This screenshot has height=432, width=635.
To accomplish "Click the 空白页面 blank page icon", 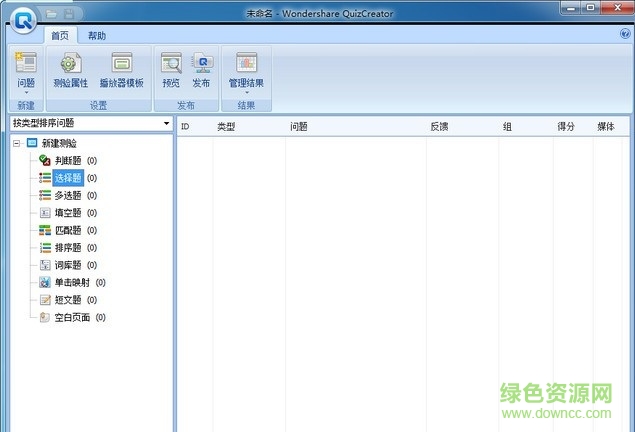I will point(45,317).
